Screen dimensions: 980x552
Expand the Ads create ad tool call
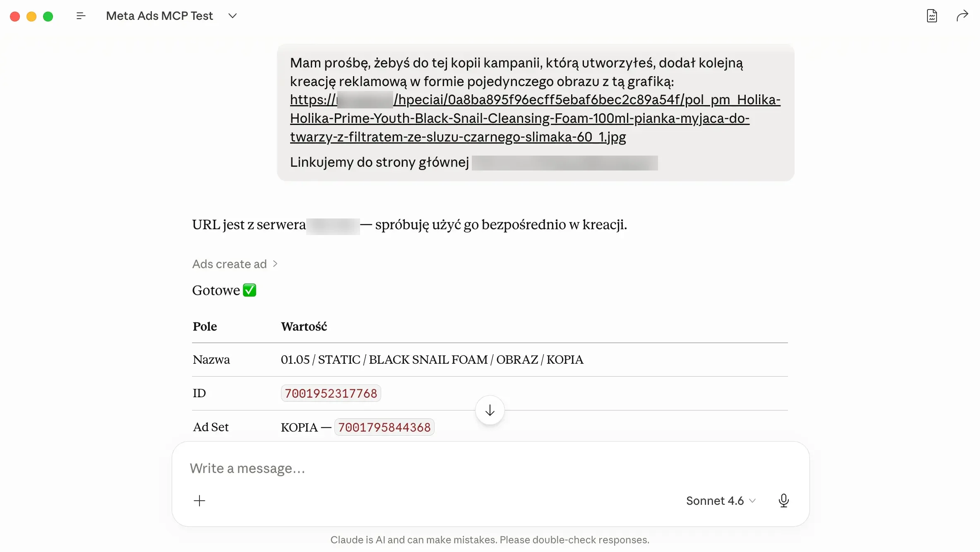235,264
